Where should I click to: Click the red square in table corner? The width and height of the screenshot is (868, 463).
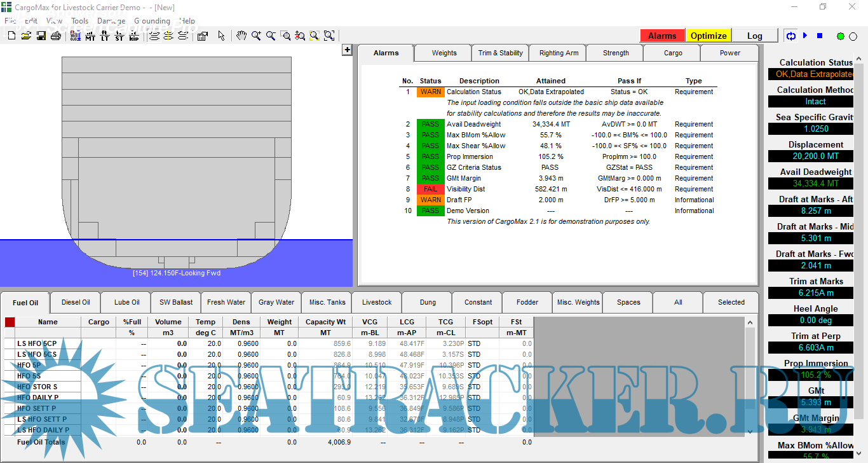10,322
